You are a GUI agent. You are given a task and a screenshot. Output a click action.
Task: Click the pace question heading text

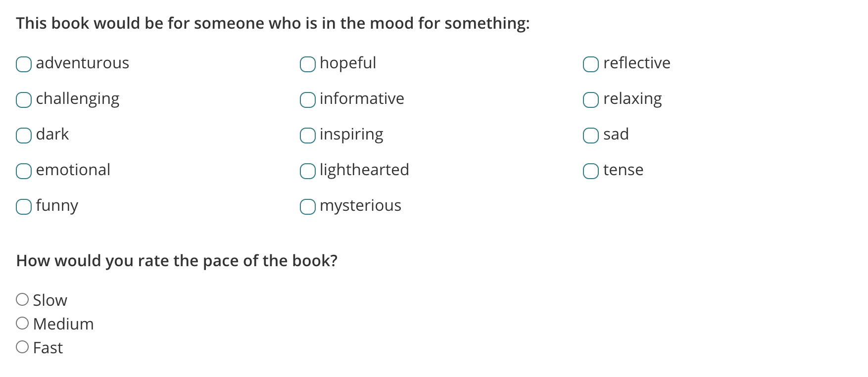coord(177,260)
